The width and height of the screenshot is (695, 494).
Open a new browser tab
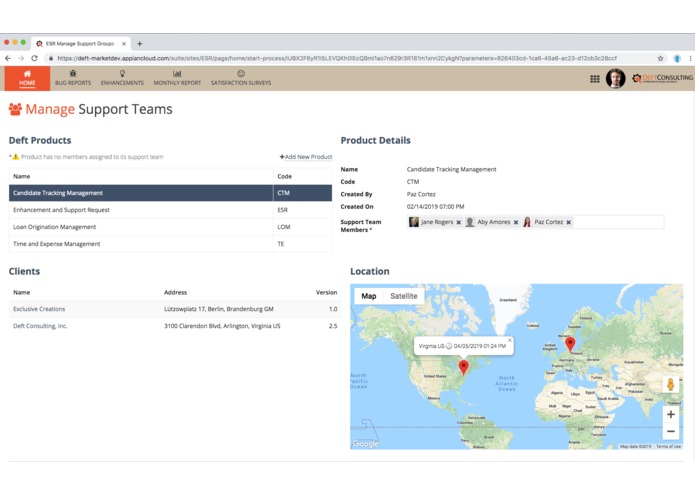pos(140,43)
